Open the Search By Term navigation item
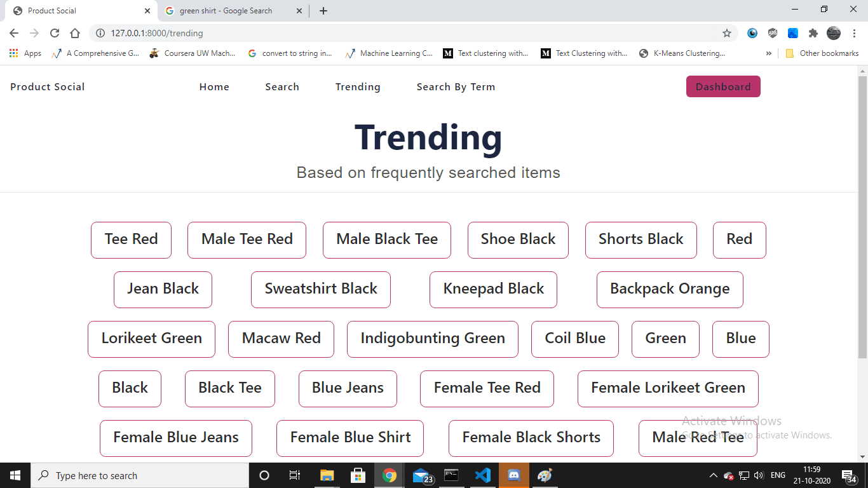 click(456, 87)
